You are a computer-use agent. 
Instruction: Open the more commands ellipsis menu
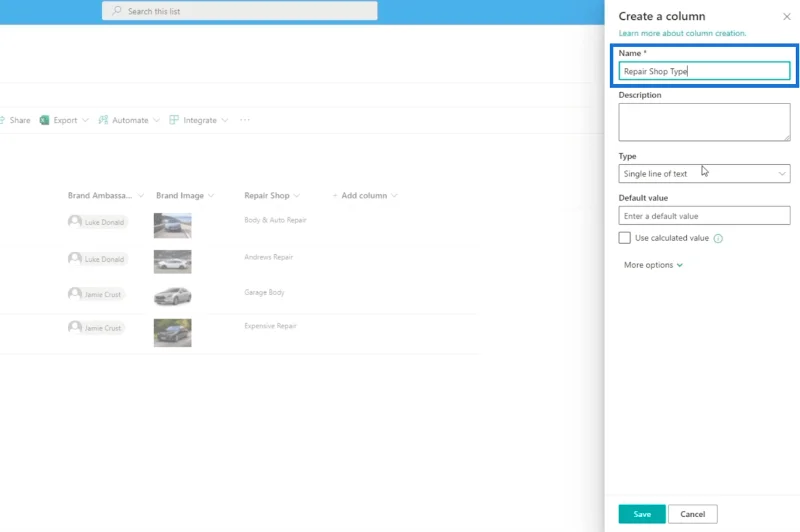tap(245, 120)
